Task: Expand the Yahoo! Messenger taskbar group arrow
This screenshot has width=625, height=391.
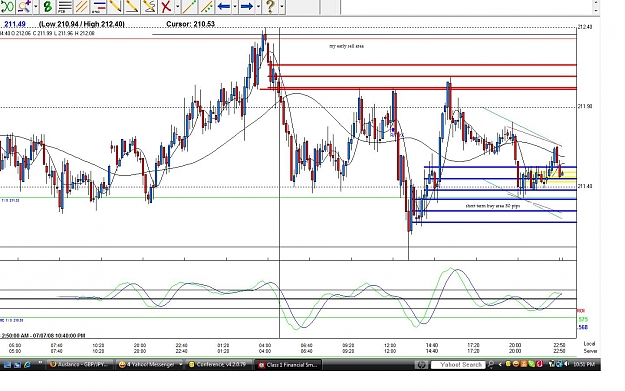Action: [x=181, y=365]
